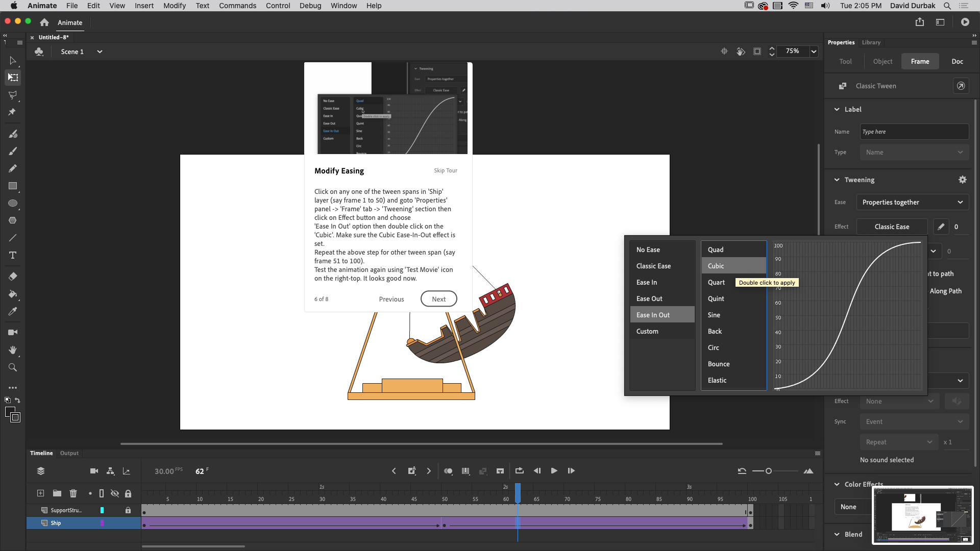980x551 pixels.
Task: Select the Zoom magnifier tool
Action: 13,367
